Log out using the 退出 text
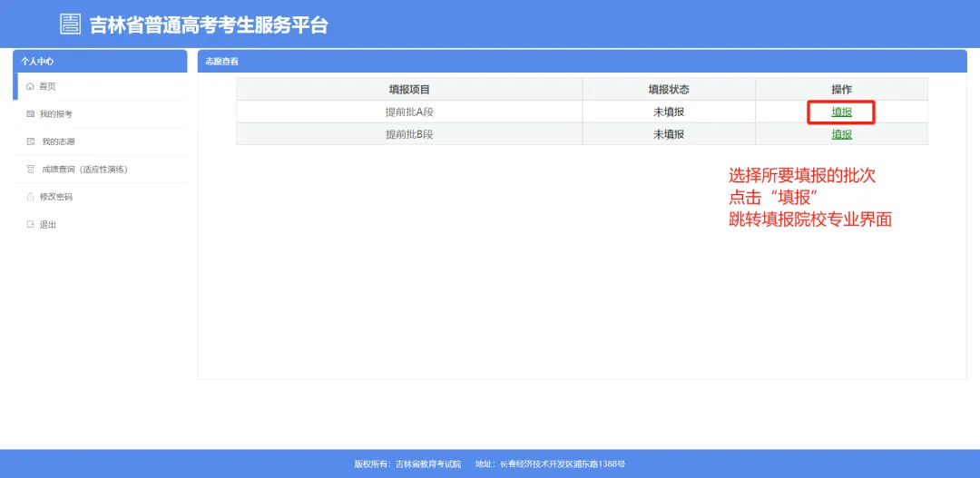980x478 pixels. point(47,225)
